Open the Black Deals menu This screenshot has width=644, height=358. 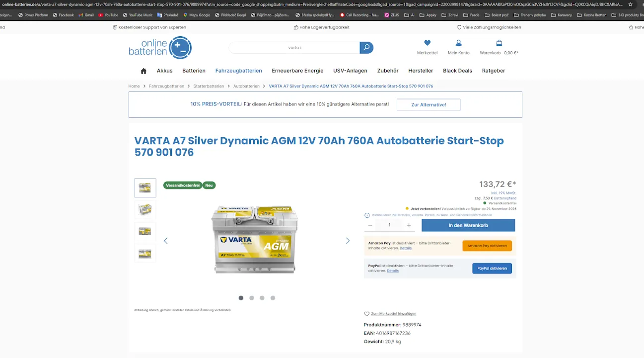[457, 71]
